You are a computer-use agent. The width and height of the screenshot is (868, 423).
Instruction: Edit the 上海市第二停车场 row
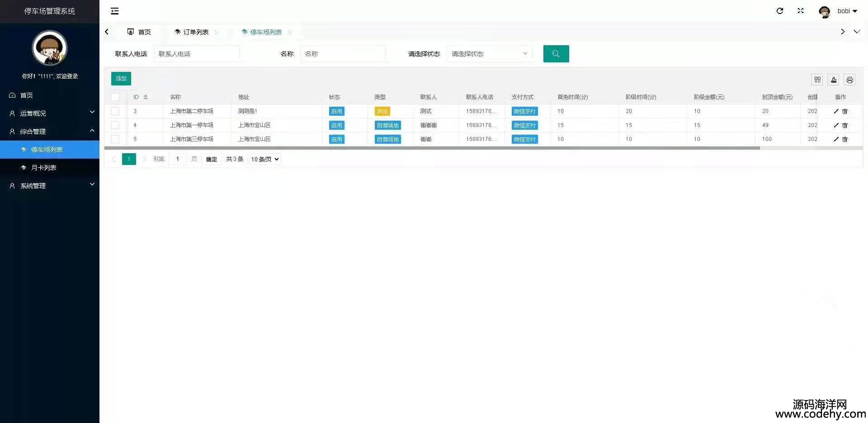pos(836,111)
